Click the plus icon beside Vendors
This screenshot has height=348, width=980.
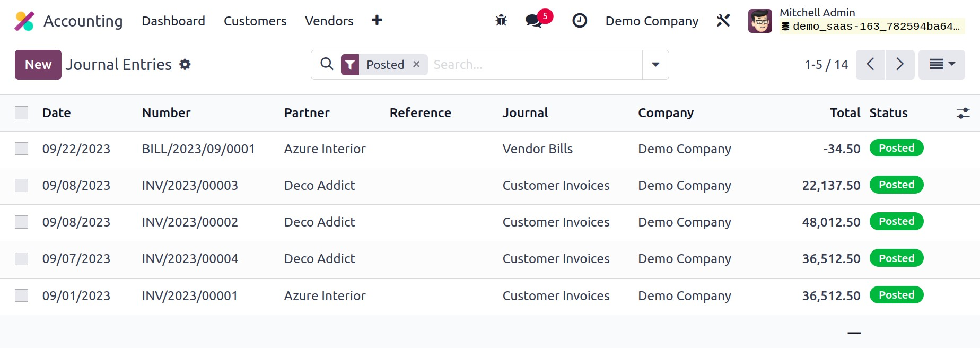[x=377, y=20]
